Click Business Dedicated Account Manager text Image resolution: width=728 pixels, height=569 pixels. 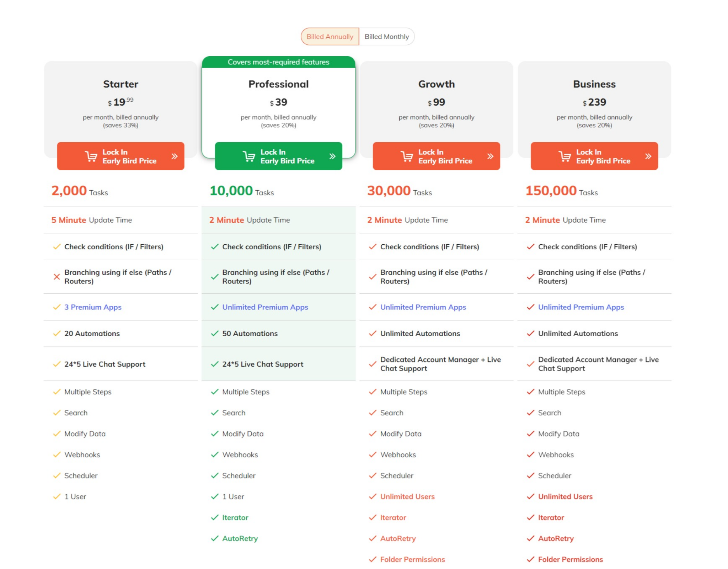pyautogui.click(x=598, y=364)
